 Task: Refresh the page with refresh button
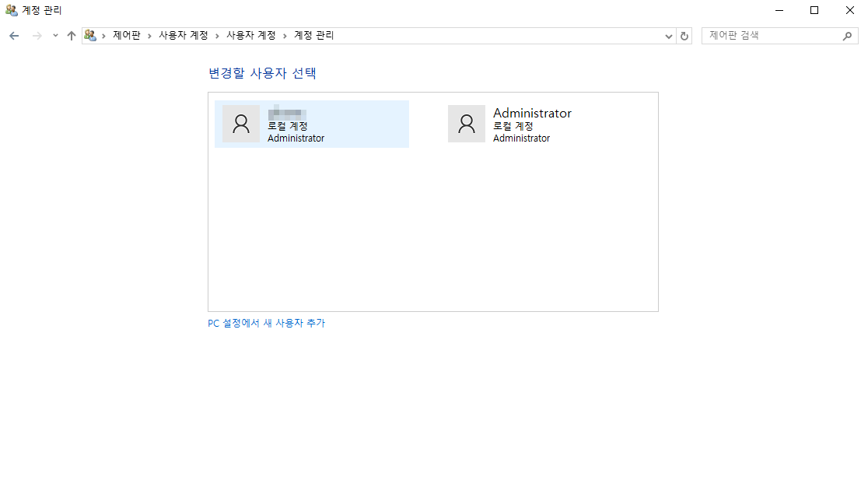click(684, 36)
